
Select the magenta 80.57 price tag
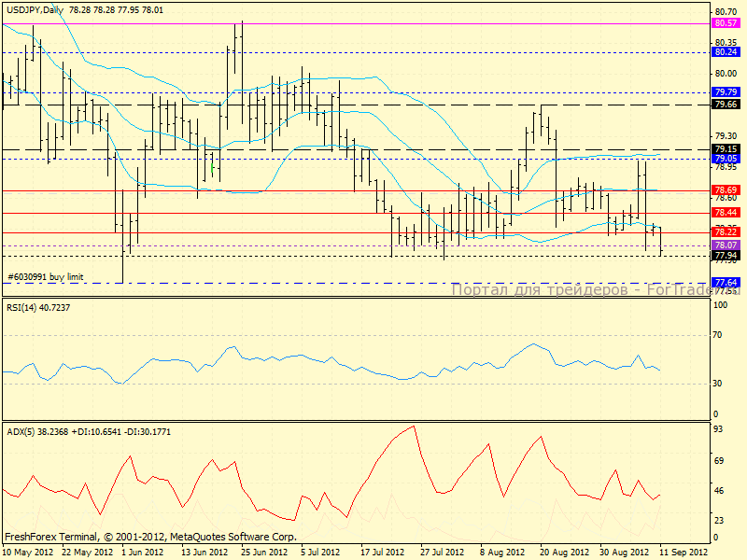(726, 22)
